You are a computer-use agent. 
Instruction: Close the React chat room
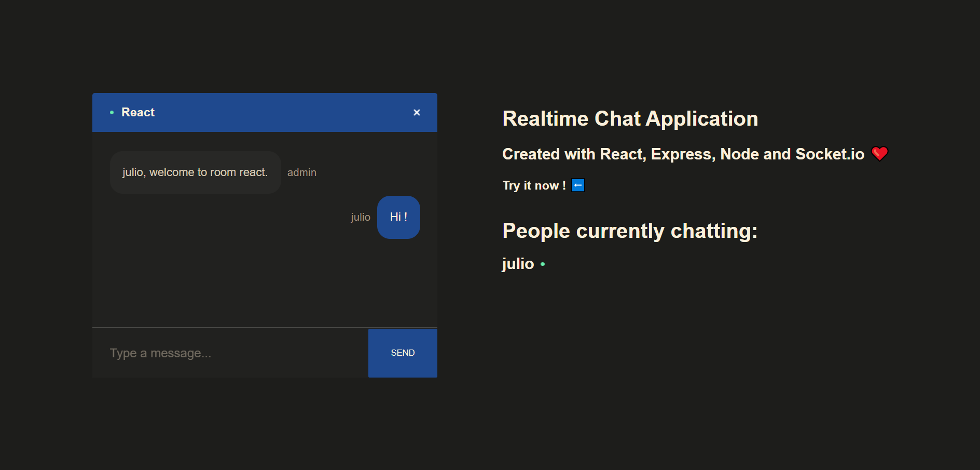click(417, 112)
